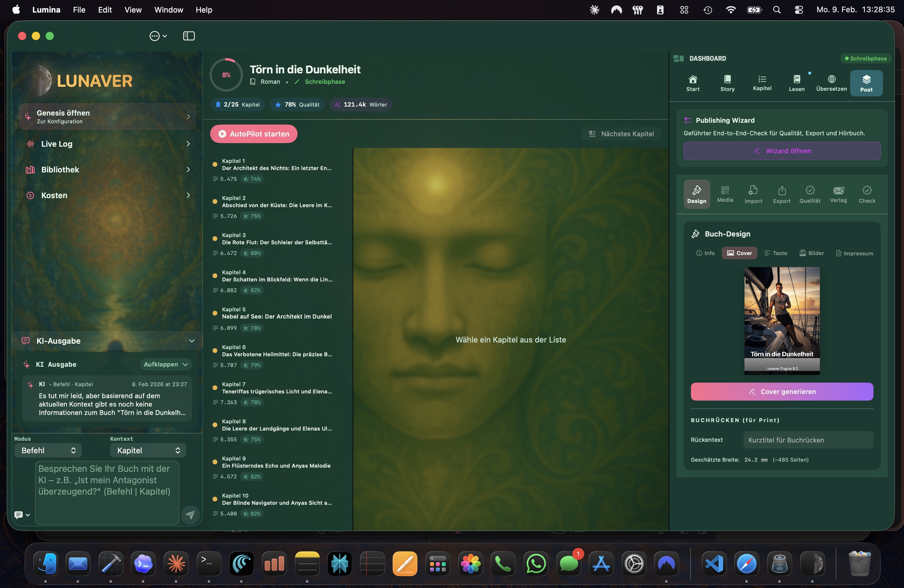904x588 pixels.
Task: Select the Export step
Action: [x=781, y=194]
